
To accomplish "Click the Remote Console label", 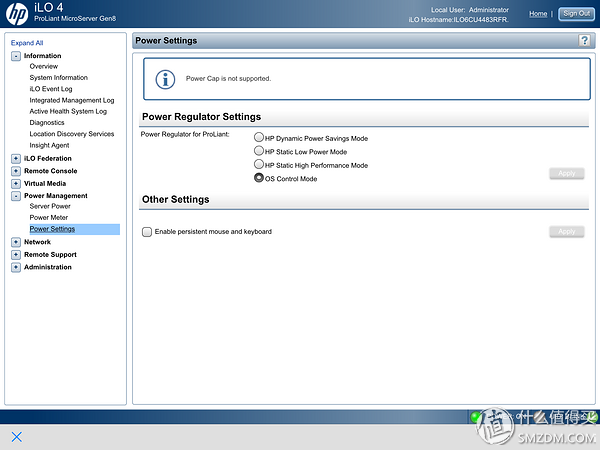I will [51, 171].
